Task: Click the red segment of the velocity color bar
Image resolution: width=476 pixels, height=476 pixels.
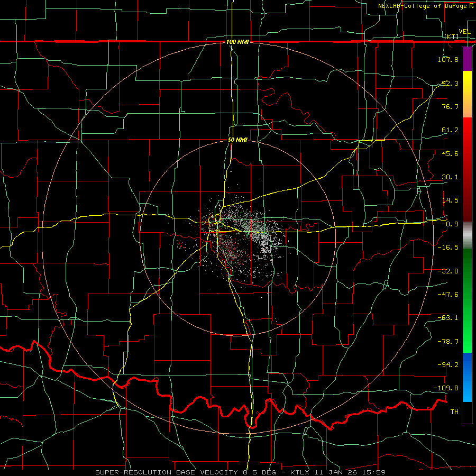Action: coord(467,169)
